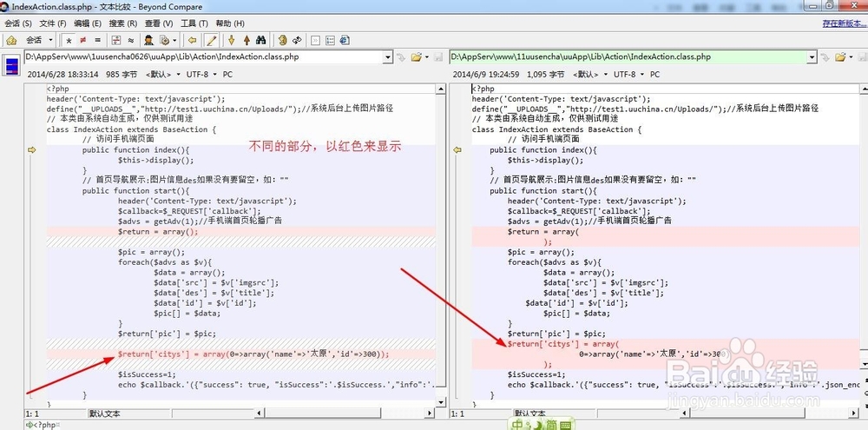The width and height of the screenshot is (868, 430).
Task: Click left status '默认文本' label
Action: tap(105, 413)
